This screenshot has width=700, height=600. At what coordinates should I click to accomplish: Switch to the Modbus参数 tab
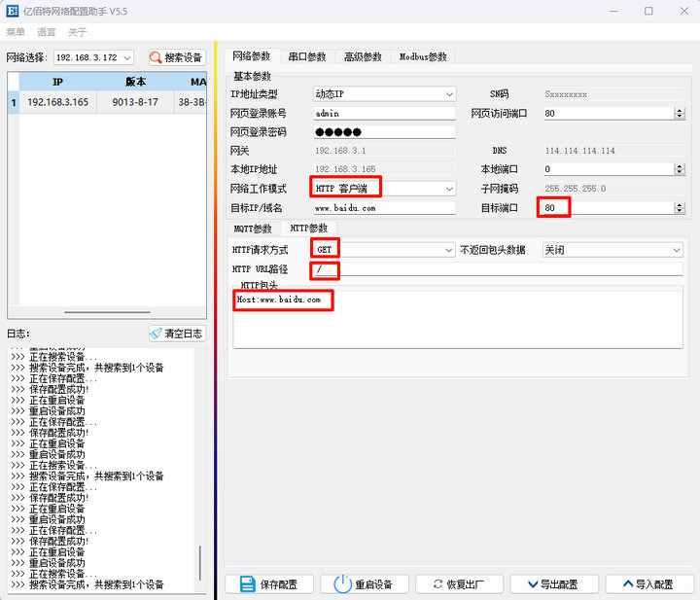[423, 56]
